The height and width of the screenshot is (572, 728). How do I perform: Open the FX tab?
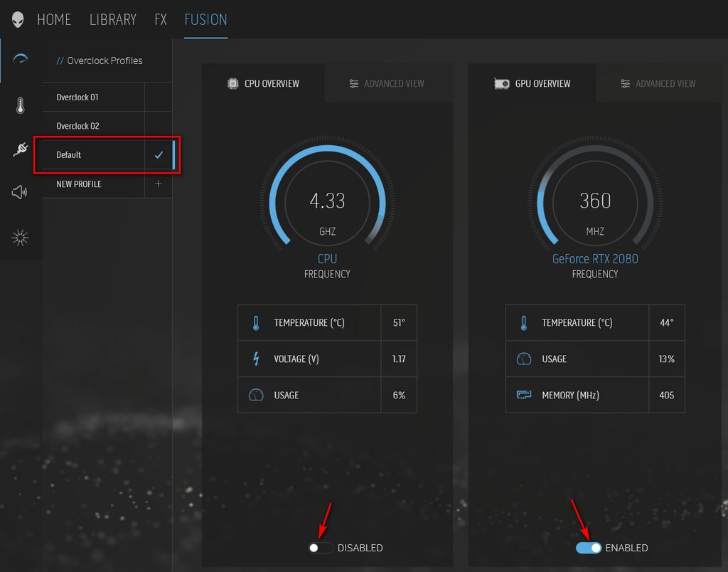161,19
